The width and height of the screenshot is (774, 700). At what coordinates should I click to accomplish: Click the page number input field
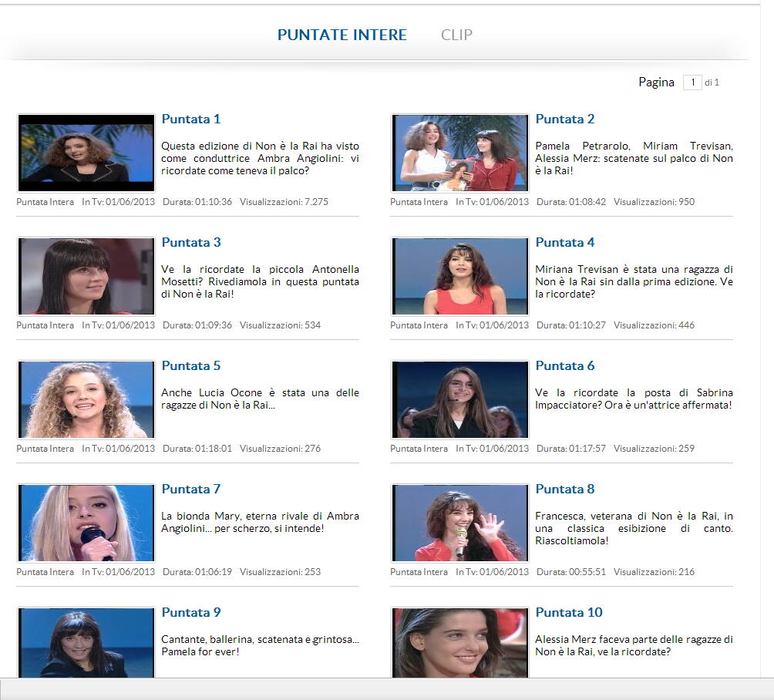(692, 82)
